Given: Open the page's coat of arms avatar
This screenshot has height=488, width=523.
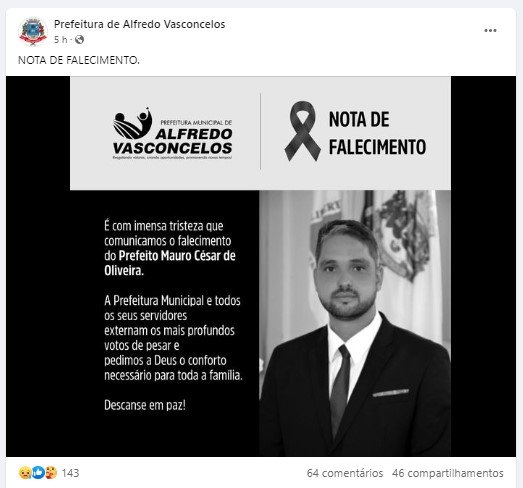Looking at the screenshot, I should click(x=32, y=32).
